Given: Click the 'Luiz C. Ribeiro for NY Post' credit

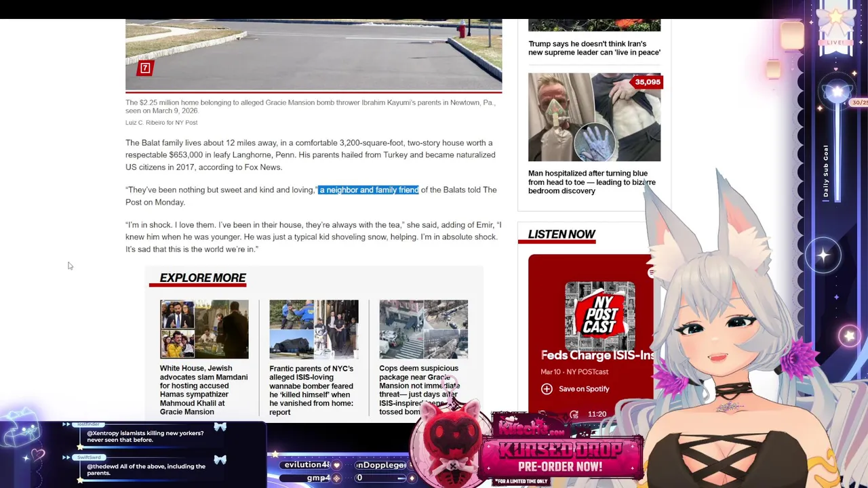Looking at the screenshot, I should [x=161, y=123].
